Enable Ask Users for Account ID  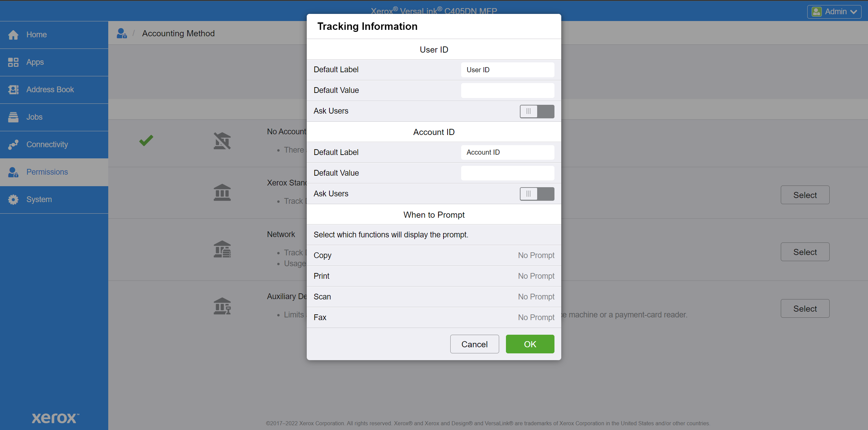pyautogui.click(x=536, y=194)
